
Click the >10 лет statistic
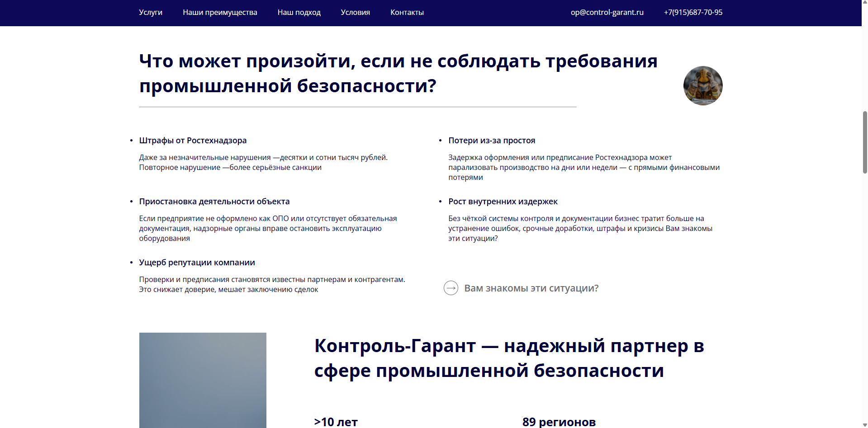click(336, 422)
